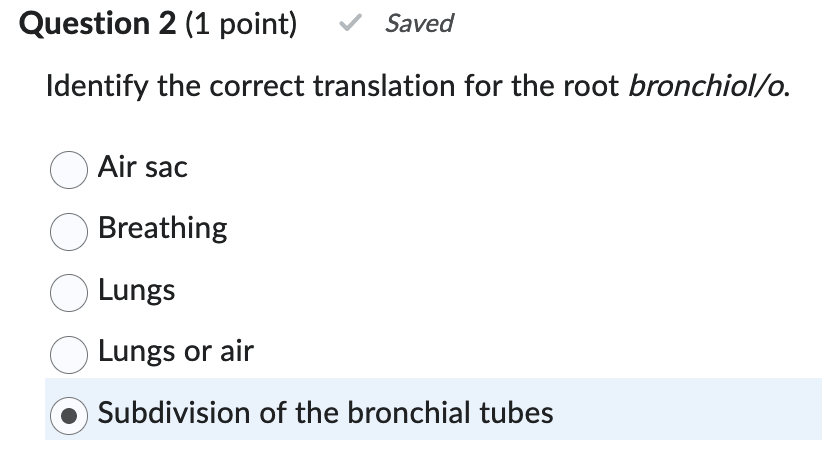Click the Breathing answer text
The image size is (822, 474).
[x=163, y=228]
